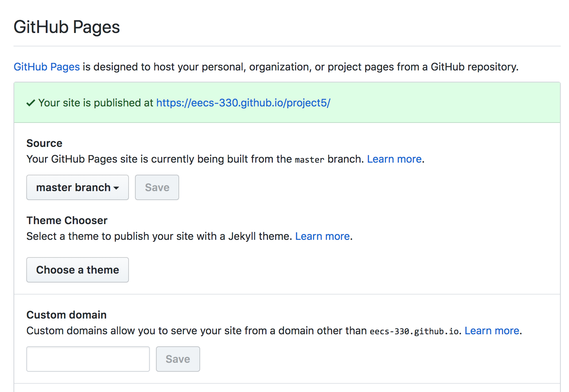Click the Custom domain section heading

pos(66,315)
